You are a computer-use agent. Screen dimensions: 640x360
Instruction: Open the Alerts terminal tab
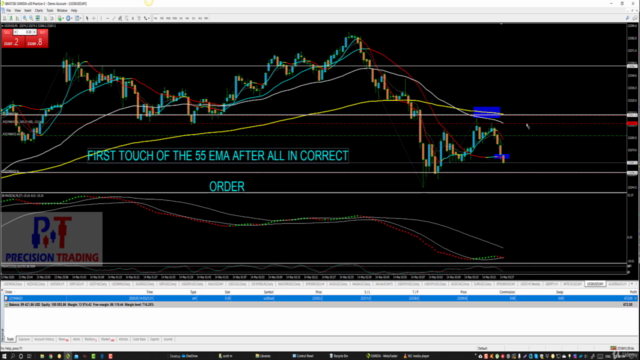[76, 339]
